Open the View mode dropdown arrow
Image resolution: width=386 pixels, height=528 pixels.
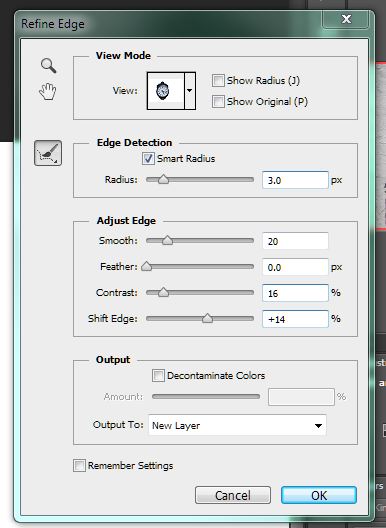tap(190, 91)
